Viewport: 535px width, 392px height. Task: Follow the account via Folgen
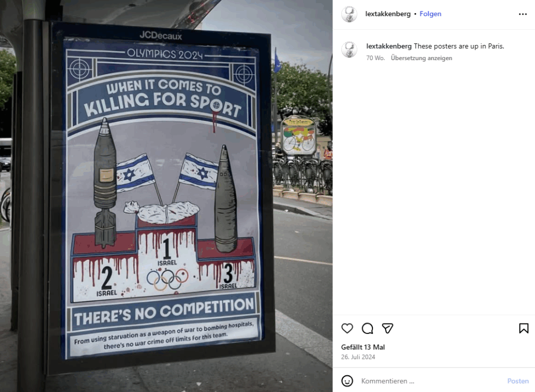(431, 14)
